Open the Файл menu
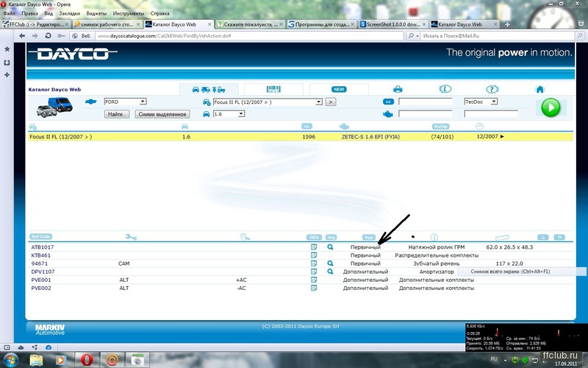 (x=9, y=13)
